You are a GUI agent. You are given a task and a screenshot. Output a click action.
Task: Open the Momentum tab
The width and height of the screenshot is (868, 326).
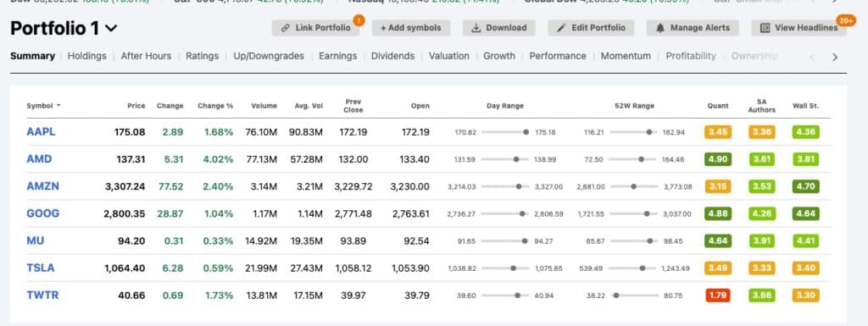click(x=626, y=56)
